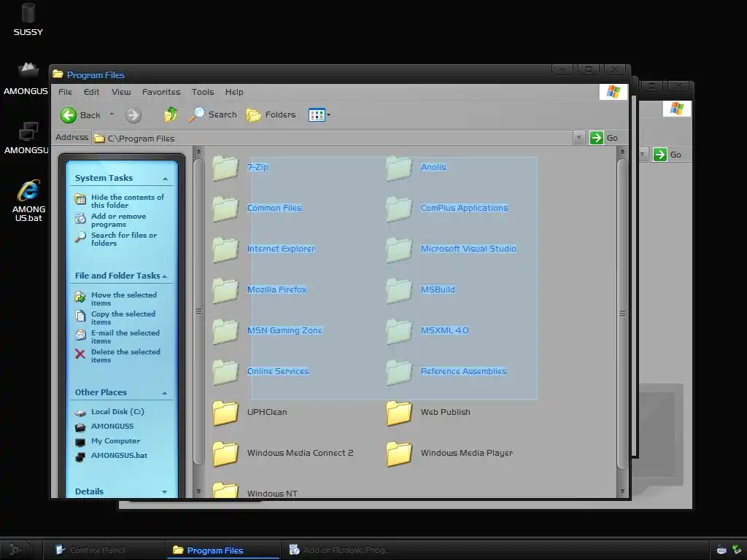Open the Help menu

234,92
